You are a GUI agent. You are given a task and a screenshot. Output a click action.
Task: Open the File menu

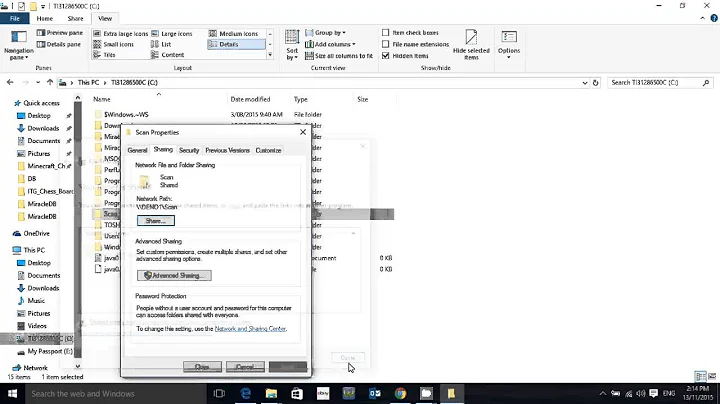click(x=15, y=18)
